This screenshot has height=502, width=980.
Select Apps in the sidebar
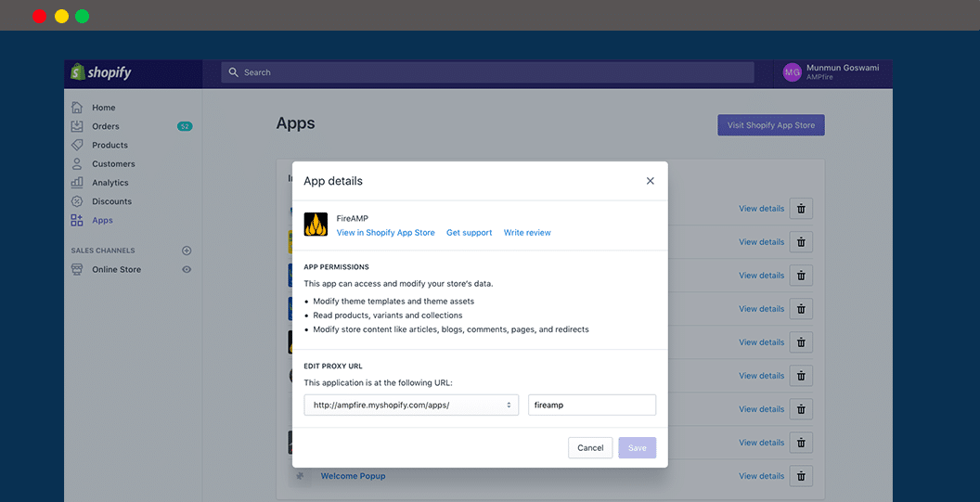[102, 220]
